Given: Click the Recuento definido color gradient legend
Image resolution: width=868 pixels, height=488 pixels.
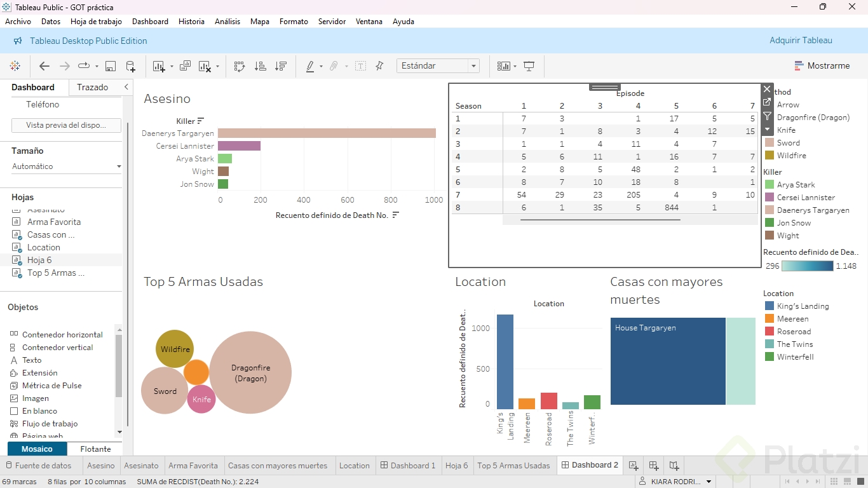Looking at the screenshot, I should tap(807, 266).
